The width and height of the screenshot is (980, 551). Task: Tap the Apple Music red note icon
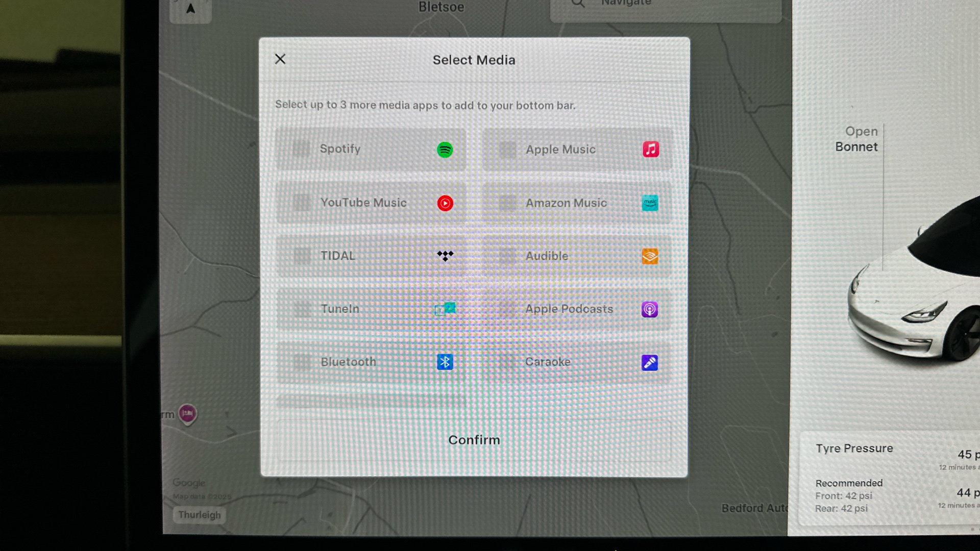pyautogui.click(x=650, y=149)
